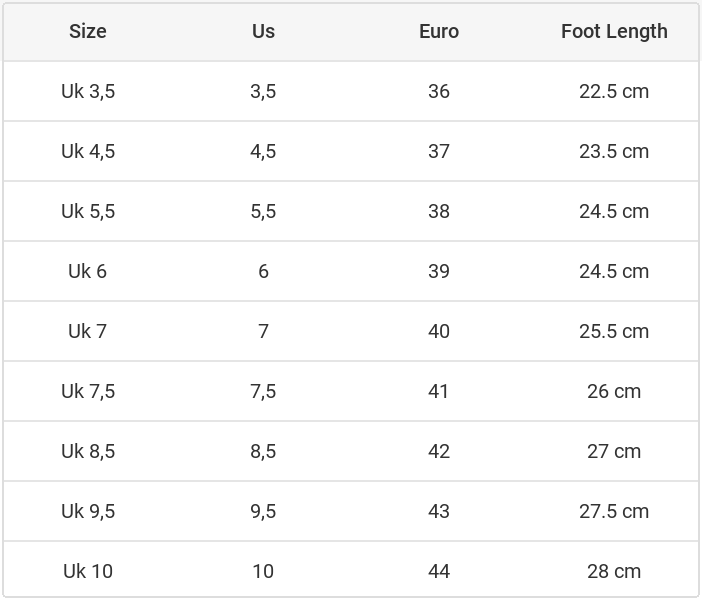Click the Foot Length column header
This screenshot has width=702, height=600.
pos(614,31)
